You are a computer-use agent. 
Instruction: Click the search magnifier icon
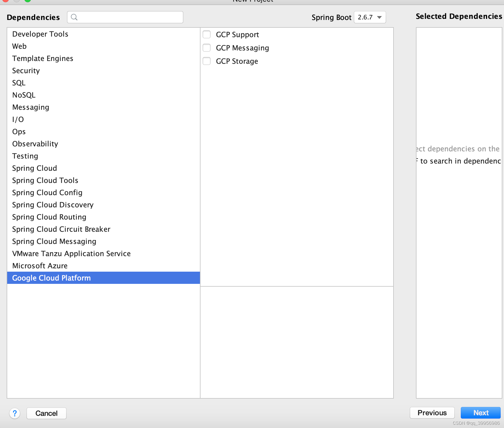[x=74, y=17]
